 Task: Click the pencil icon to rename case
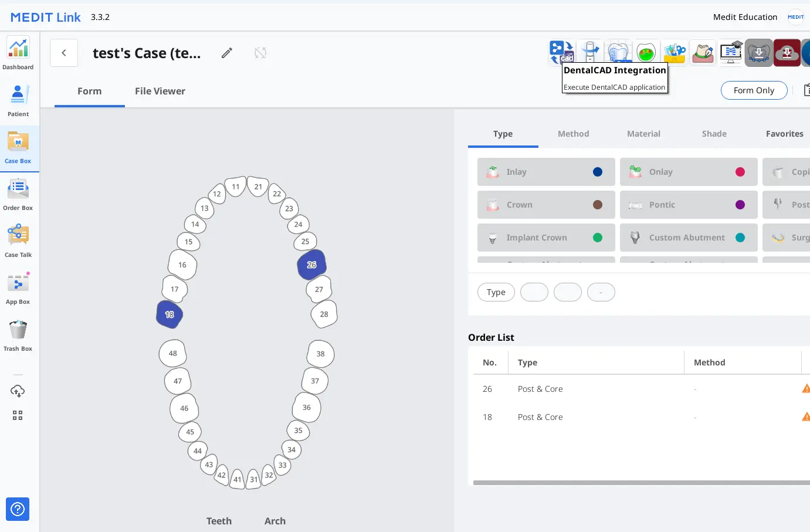[x=227, y=53]
